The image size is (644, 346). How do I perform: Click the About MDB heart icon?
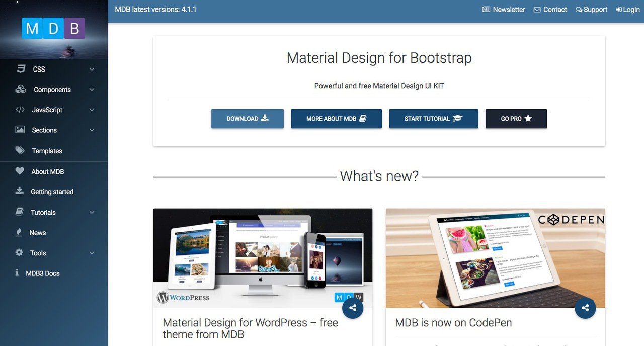20,171
